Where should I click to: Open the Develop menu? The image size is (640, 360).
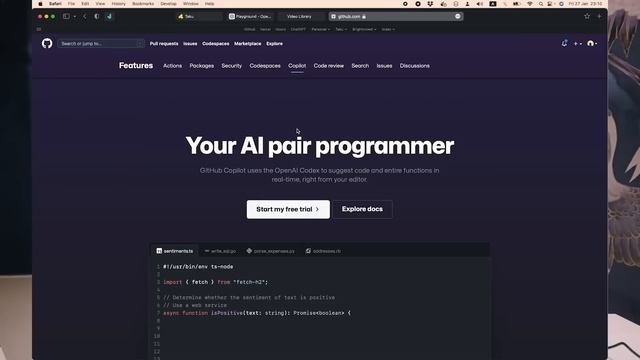tap(168, 4)
